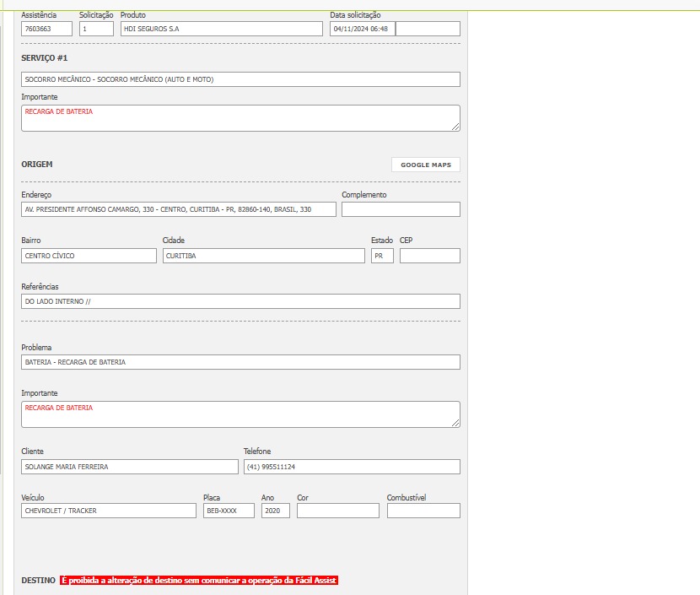Click the Telefone field with phone number

(x=351, y=467)
